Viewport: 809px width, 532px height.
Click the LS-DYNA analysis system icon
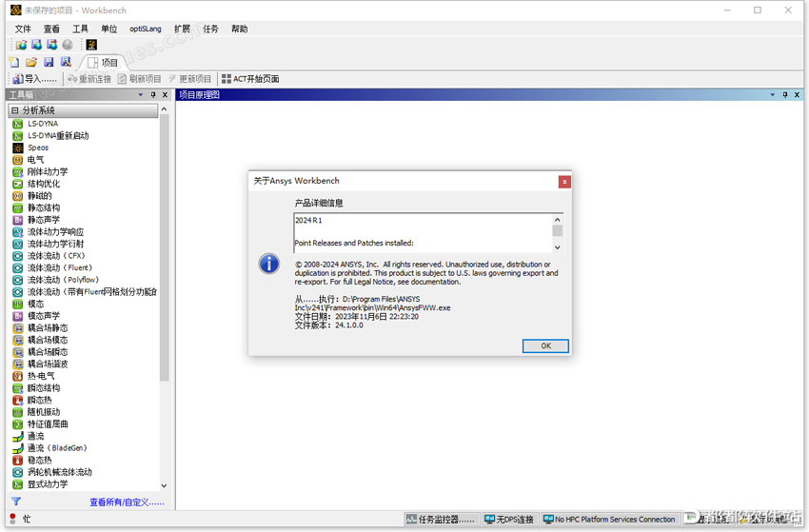[17, 124]
